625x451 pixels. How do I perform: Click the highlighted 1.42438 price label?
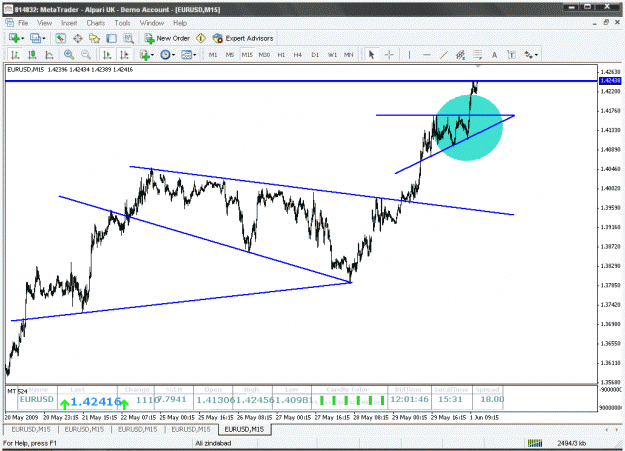(610, 81)
